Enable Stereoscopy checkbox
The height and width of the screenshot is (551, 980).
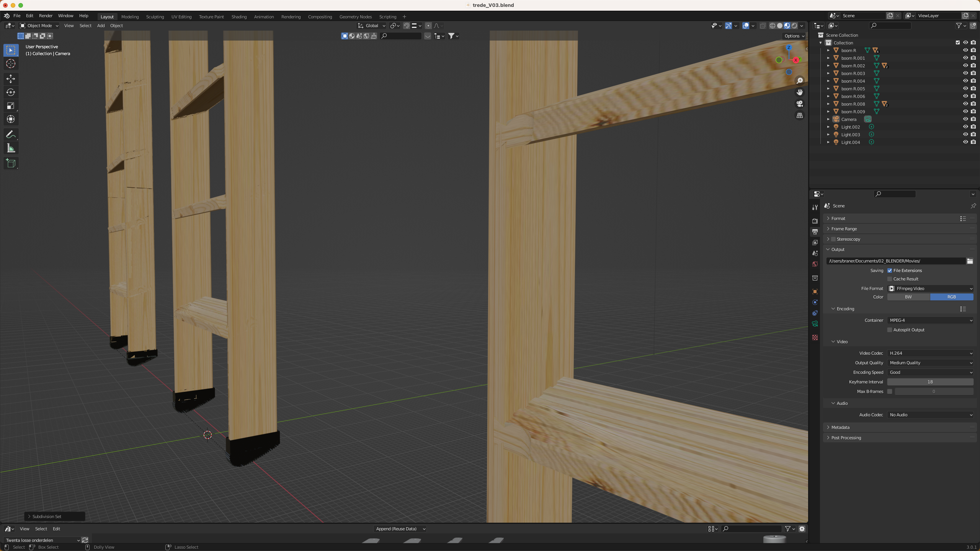point(833,239)
